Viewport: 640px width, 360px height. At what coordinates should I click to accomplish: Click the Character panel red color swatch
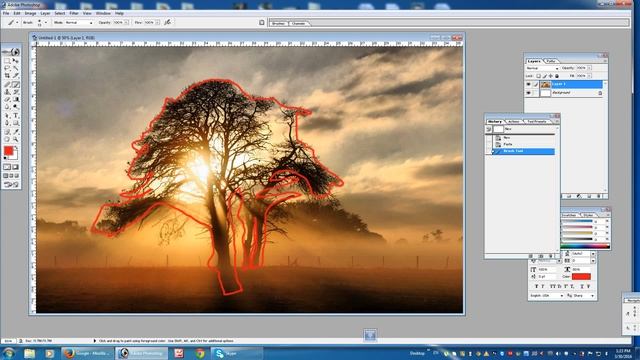coord(582,276)
